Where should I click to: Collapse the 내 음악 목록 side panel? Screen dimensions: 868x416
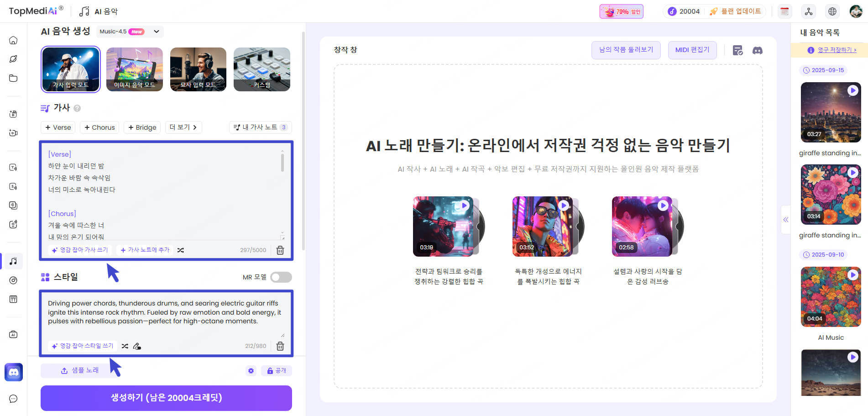coord(785,220)
